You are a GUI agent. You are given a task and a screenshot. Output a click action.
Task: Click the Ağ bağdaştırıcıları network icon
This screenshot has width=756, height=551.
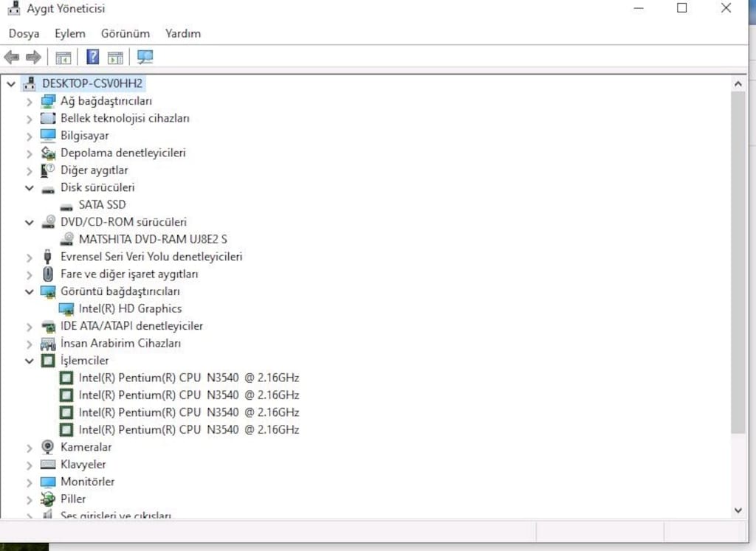coord(48,101)
